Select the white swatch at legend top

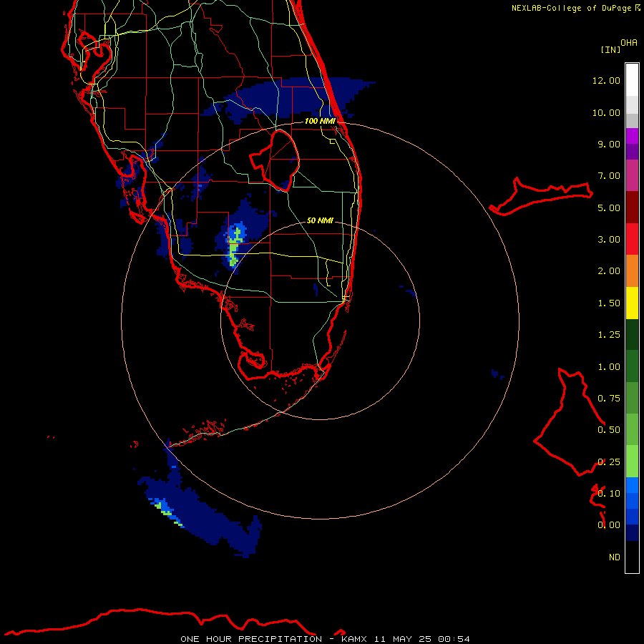632,79
